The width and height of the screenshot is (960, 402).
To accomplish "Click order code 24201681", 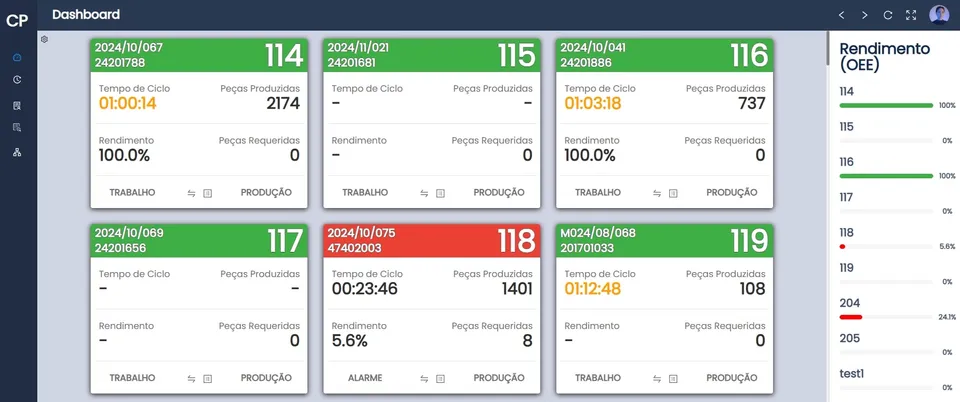I will [351, 62].
